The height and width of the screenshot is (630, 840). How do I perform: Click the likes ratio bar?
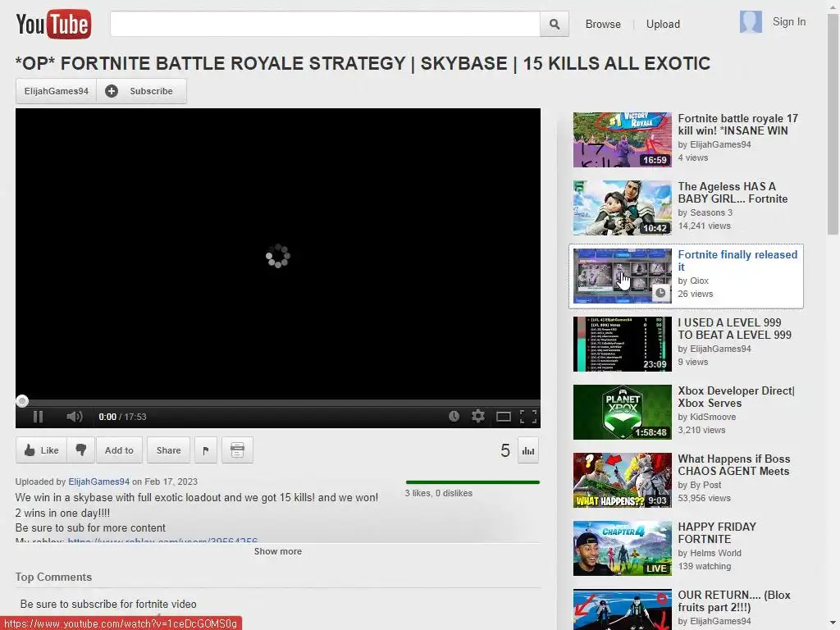click(472, 482)
